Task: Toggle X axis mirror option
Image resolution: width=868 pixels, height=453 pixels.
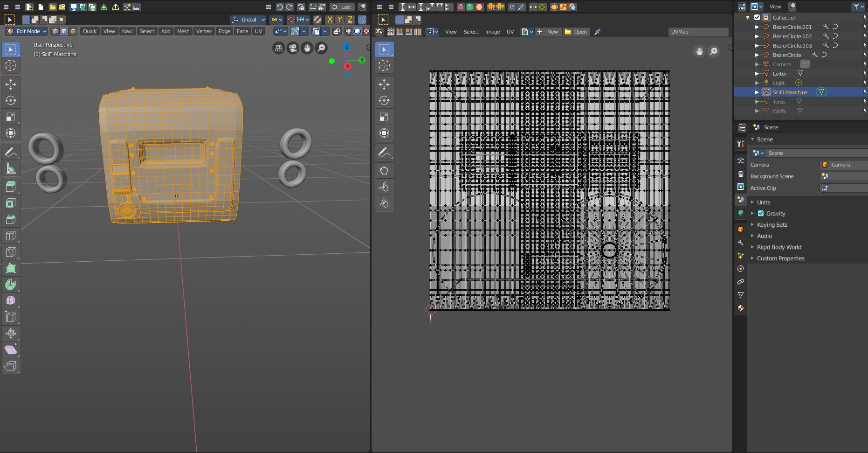Action: tap(330, 20)
